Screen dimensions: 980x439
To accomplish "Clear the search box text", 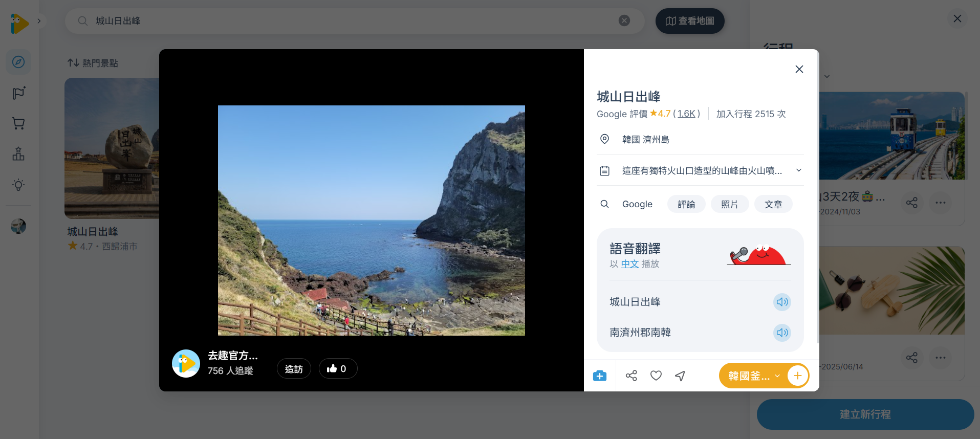I will [624, 20].
